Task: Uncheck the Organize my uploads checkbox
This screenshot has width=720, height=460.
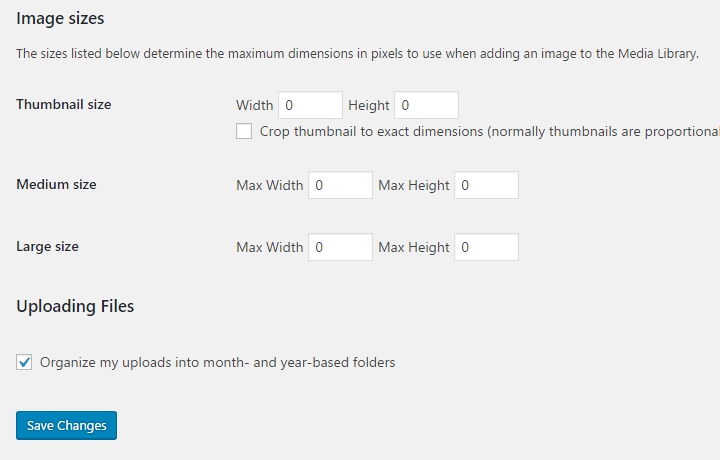Action: (24, 362)
